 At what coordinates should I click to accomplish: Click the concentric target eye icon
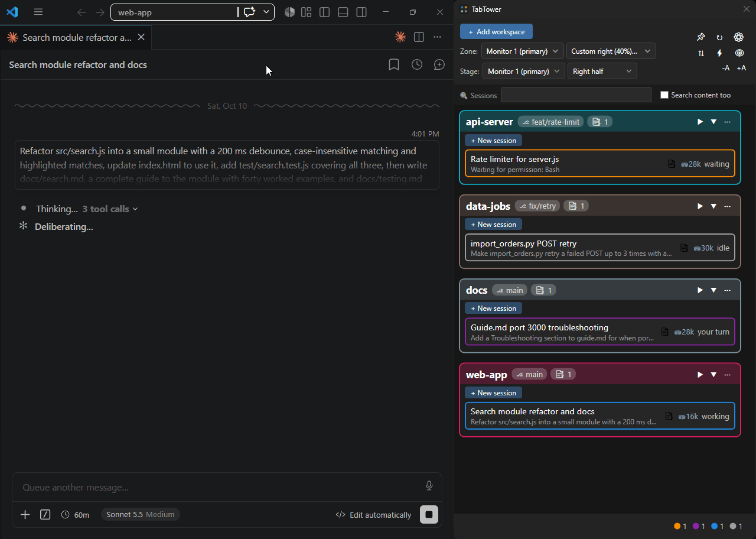(x=739, y=53)
